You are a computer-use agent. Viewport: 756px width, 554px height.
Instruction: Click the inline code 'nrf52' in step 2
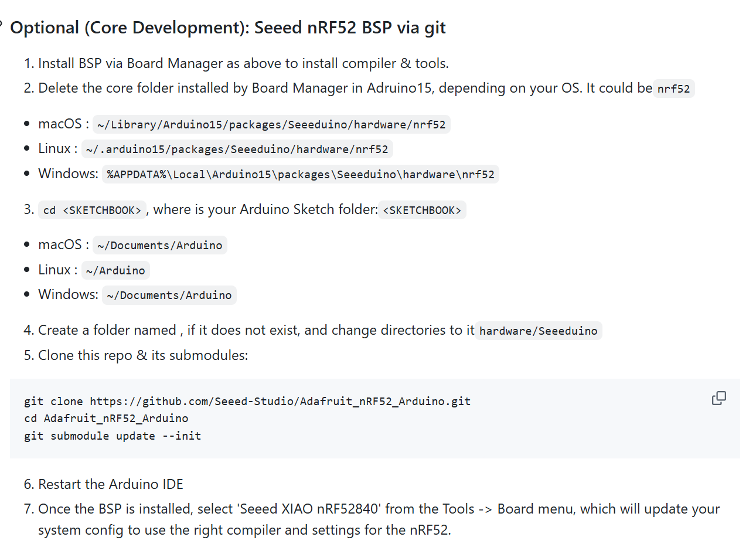673,89
